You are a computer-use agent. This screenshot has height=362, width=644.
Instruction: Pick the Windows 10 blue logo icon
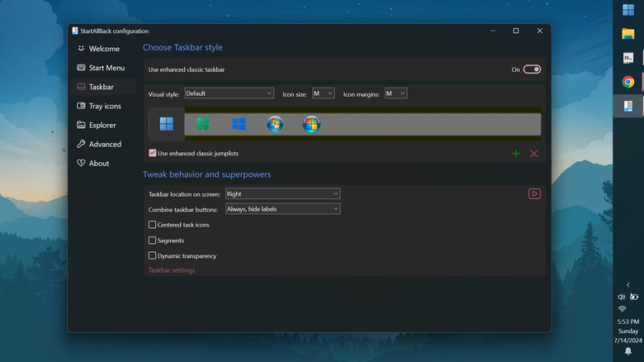point(239,124)
